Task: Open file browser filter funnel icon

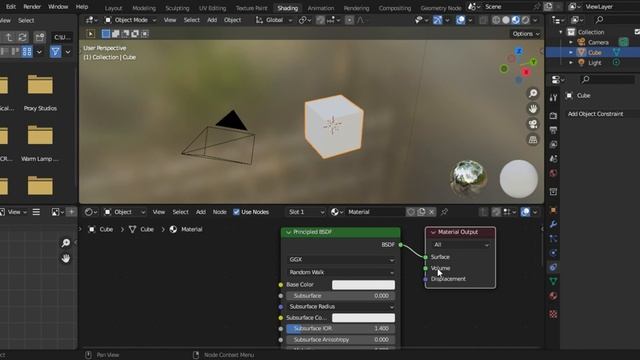Action: click(x=55, y=52)
